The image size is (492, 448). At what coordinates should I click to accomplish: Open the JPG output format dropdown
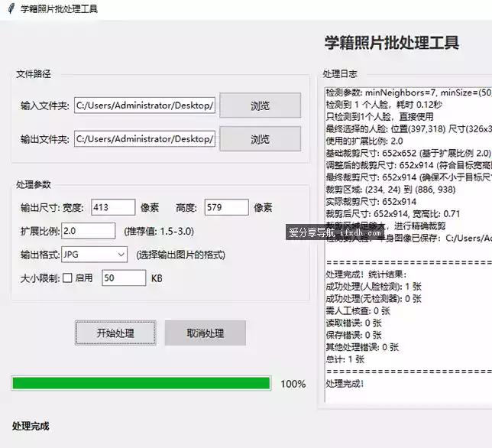[x=95, y=255]
